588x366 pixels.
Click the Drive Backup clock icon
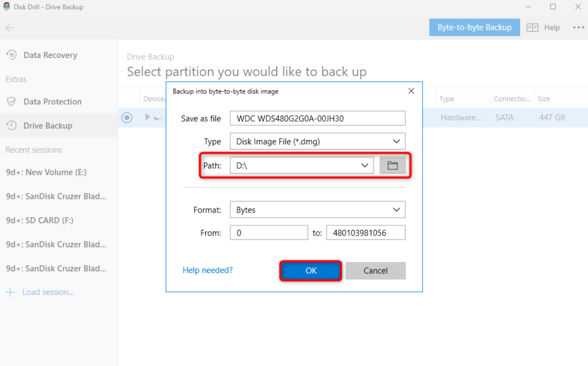point(11,125)
